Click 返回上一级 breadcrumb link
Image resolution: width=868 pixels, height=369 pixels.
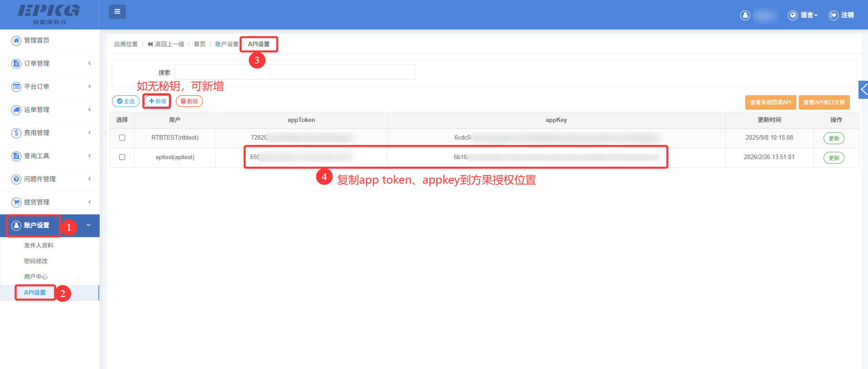pos(166,44)
